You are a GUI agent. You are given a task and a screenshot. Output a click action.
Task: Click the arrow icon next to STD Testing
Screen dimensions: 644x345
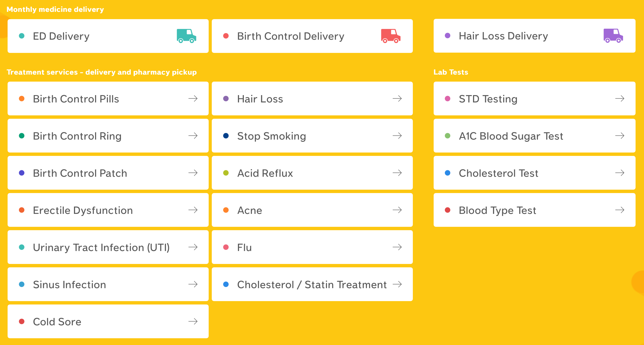click(x=620, y=98)
